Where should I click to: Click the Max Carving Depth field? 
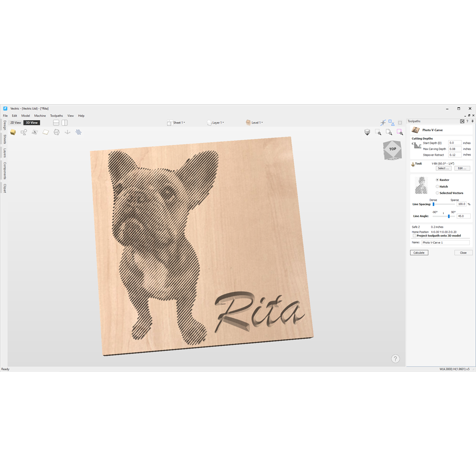(x=455, y=149)
